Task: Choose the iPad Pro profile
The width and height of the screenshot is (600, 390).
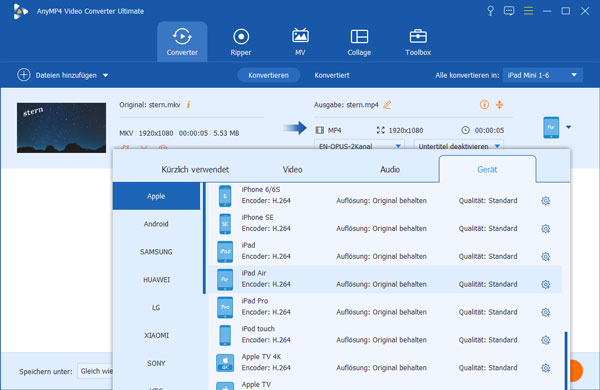Action: click(x=385, y=307)
